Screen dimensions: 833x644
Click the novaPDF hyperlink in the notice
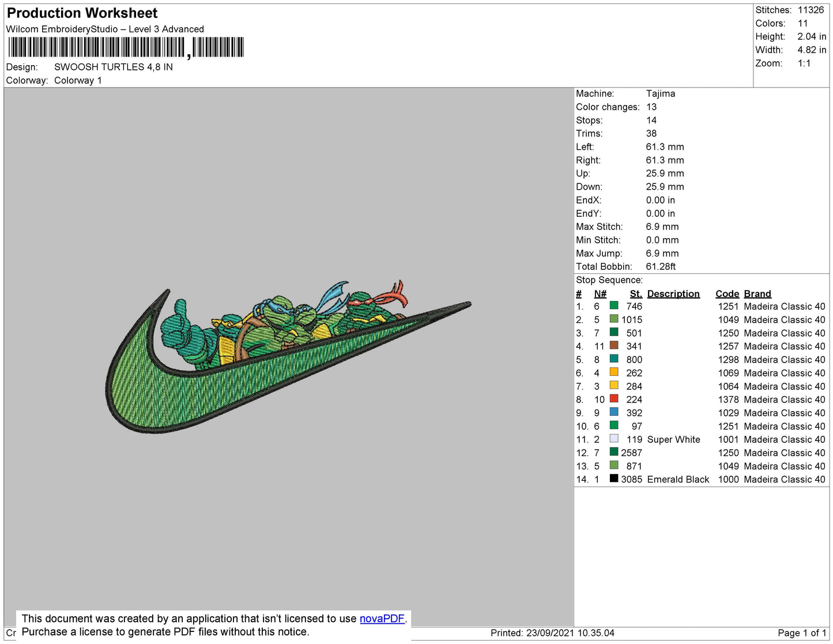pos(382,619)
